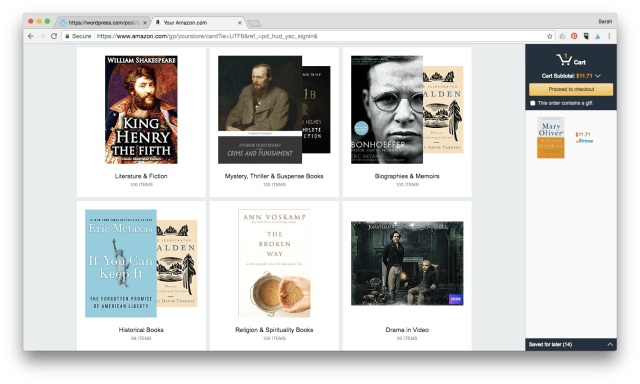
Task: Click the Cart label text
Action: point(580,62)
